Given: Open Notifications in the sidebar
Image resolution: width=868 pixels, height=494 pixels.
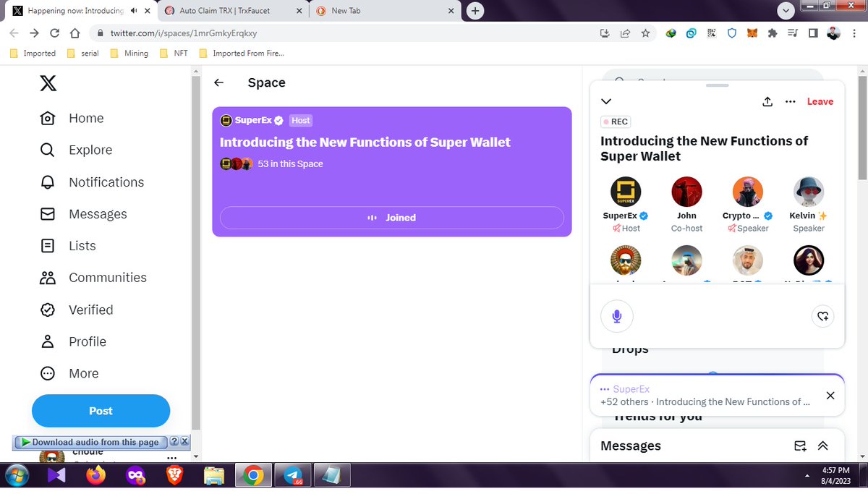Looking at the screenshot, I should click(92, 182).
